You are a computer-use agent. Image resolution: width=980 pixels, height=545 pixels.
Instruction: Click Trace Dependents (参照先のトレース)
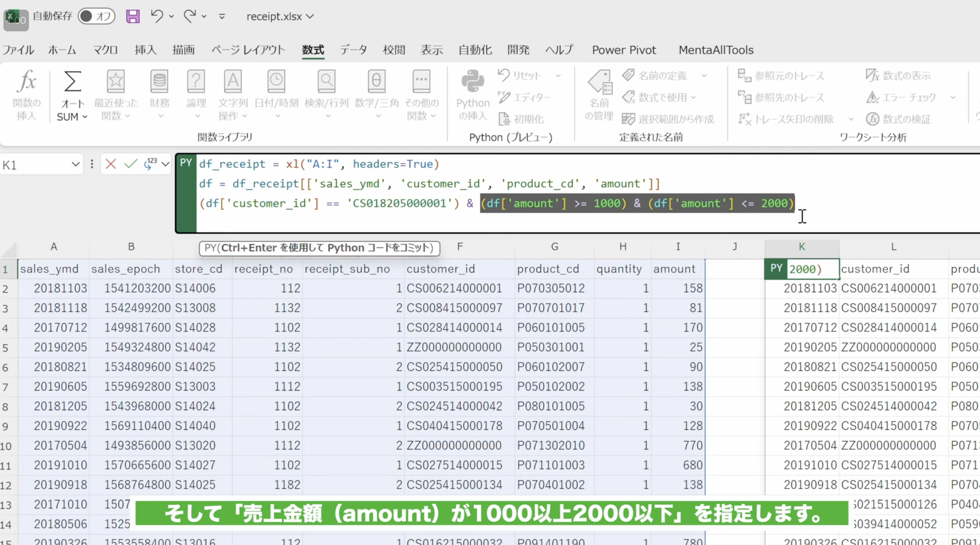click(x=780, y=97)
